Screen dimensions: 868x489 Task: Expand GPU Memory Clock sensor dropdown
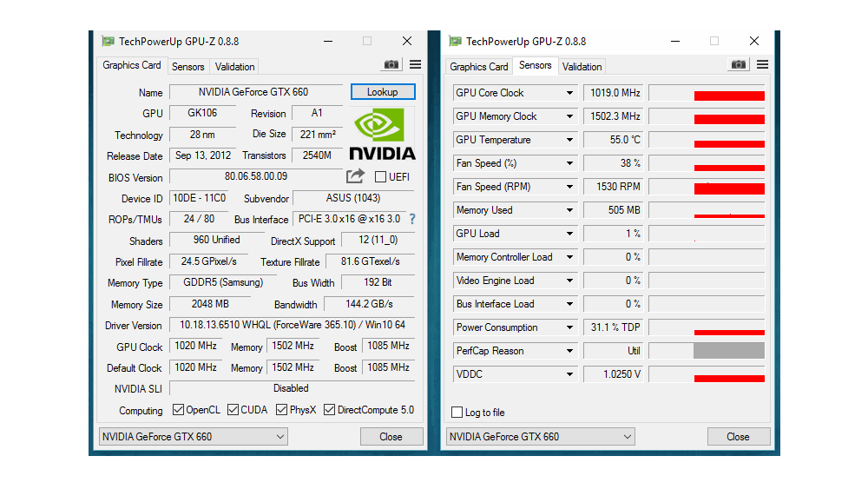pyautogui.click(x=569, y=116)
